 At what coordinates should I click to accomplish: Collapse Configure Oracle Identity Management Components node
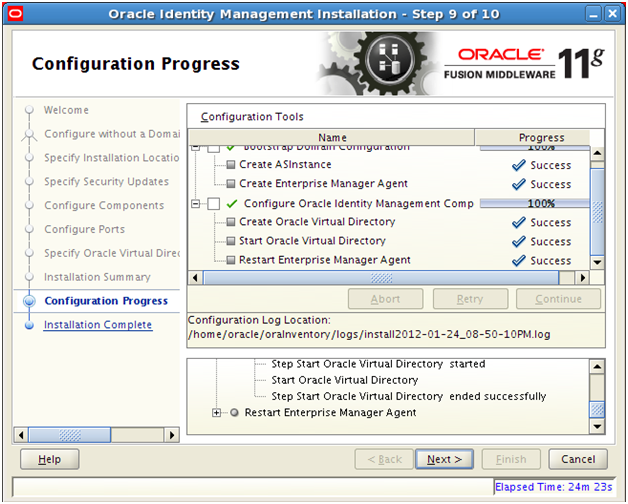tap(195, 204)
